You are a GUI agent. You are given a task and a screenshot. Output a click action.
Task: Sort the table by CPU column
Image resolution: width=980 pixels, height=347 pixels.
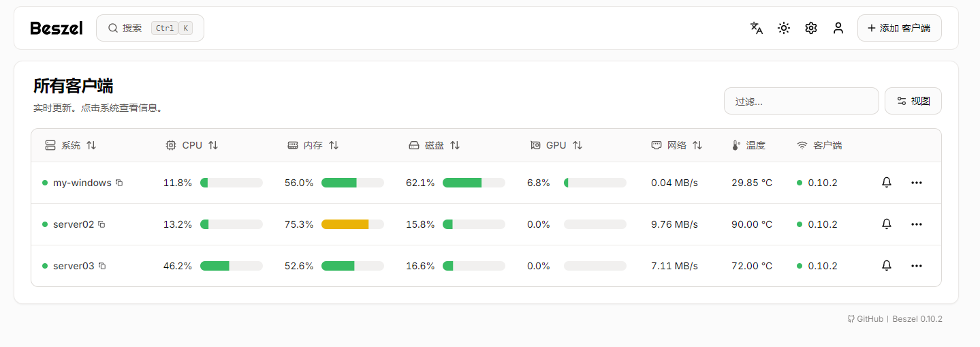coord(192,145)
